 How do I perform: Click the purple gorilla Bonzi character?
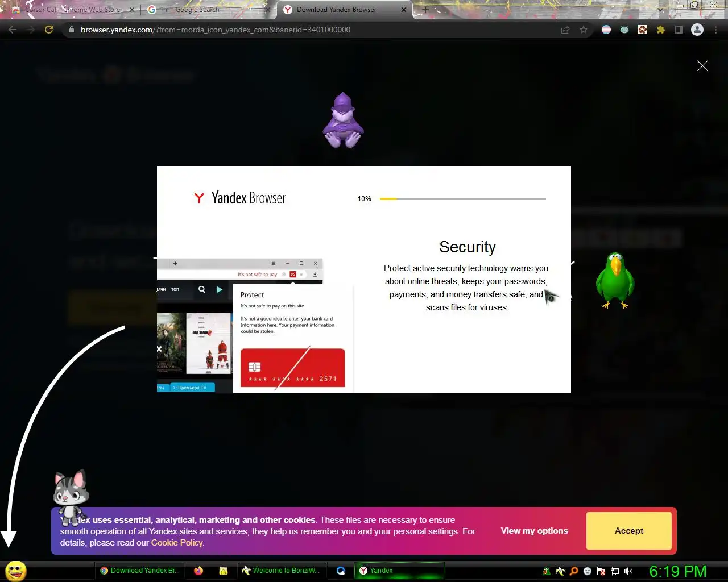[343, 120]
